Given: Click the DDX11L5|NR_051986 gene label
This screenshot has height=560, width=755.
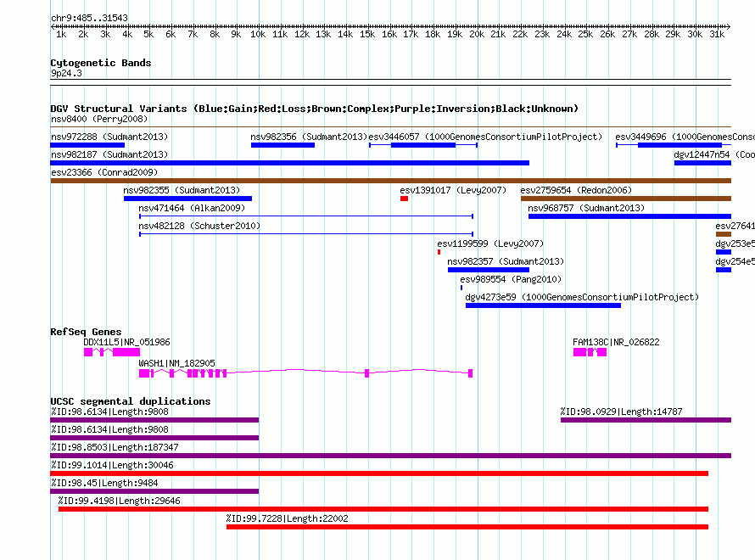Looking at the screenshot, I should coord(126,342).
